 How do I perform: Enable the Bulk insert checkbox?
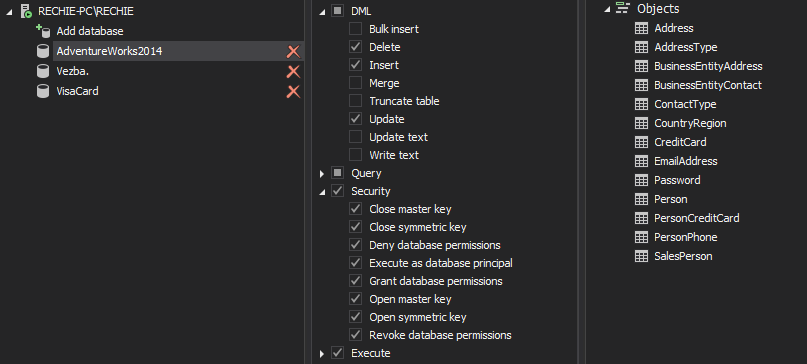tap(356, 29)
